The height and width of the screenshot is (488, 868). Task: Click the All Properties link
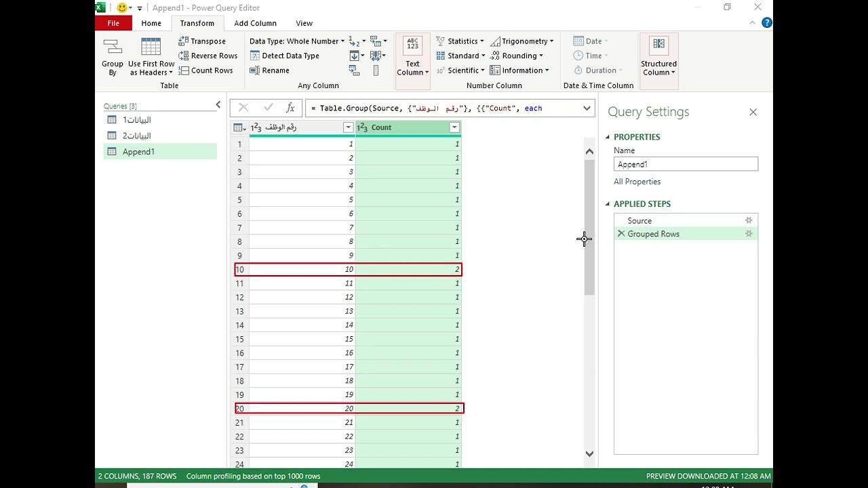pyautogui.click(x=637, y=182)
